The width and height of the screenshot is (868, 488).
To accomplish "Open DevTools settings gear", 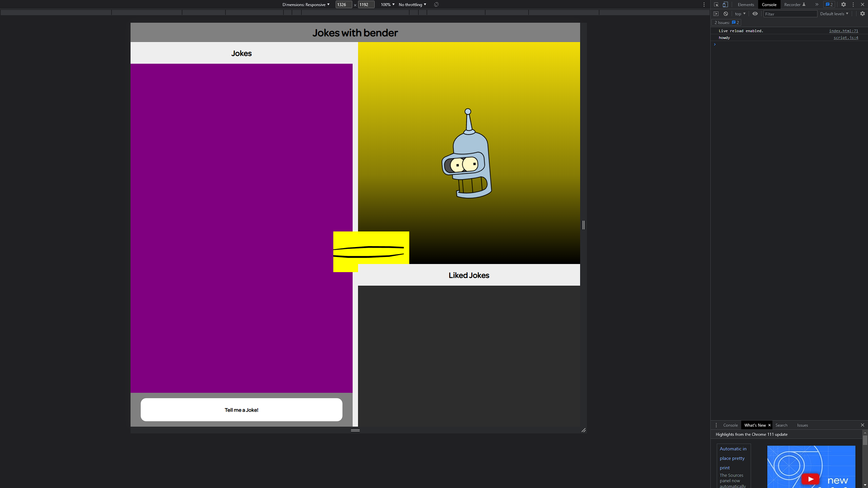I will tap(844, 4).
